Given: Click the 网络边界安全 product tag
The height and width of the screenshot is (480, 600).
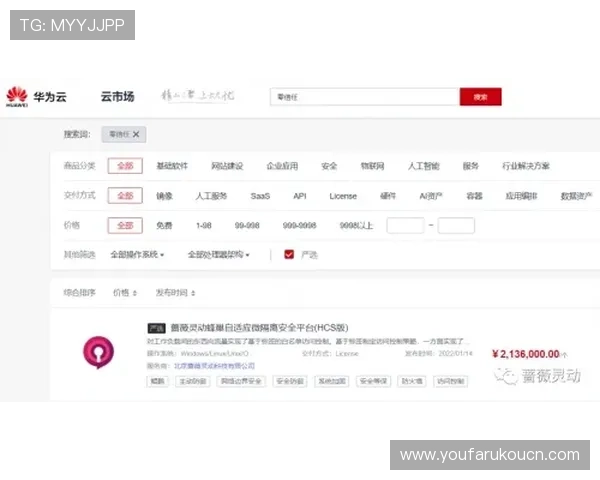Looking at the screenshot, I should click(x=241, y=381).
